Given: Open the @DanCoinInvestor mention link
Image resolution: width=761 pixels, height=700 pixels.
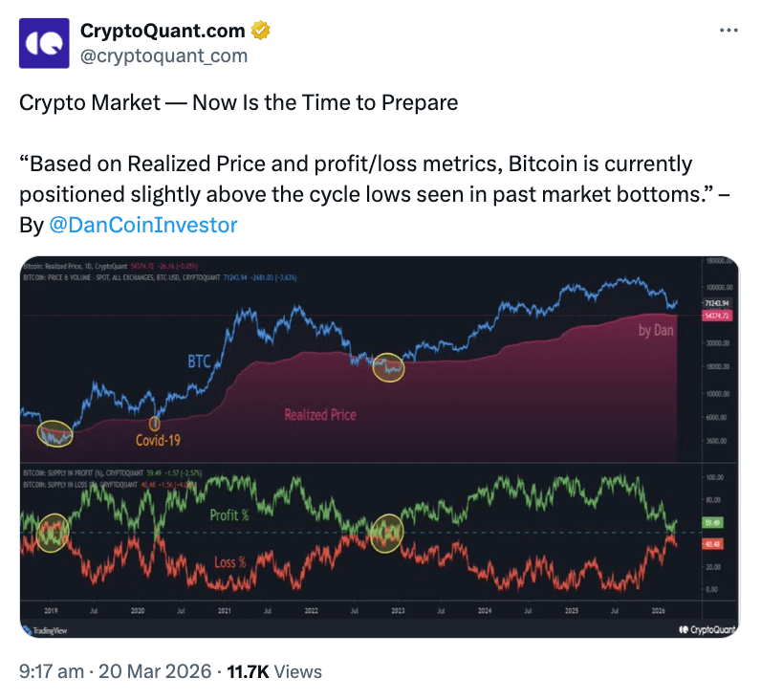Looking at the screenshot, I should point(142,225).
